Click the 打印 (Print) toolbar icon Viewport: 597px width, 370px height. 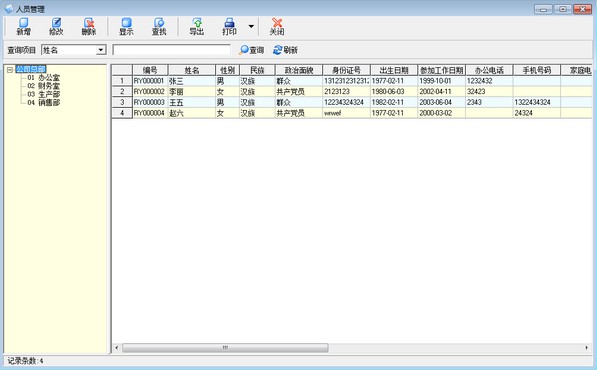tap(230, 27)
